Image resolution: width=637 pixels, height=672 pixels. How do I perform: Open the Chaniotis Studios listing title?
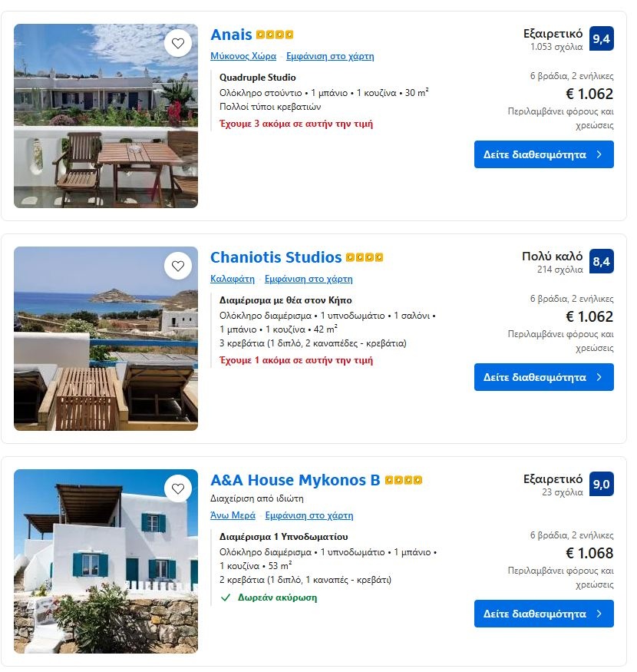276,257
